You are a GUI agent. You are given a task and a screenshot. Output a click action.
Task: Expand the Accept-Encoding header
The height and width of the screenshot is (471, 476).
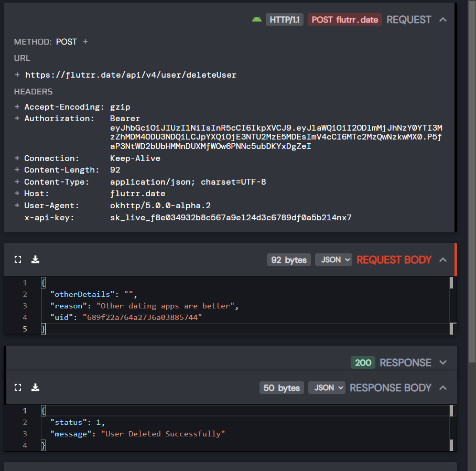tap(17, 106)
